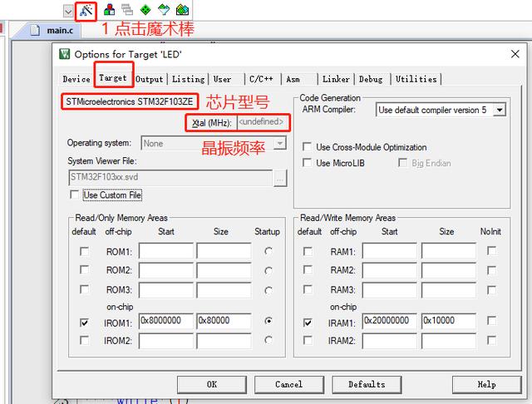Image resolution: width=532 pixels, height=404 pixels.
Task: Switch to the Device tab
Action: [76, 79]
